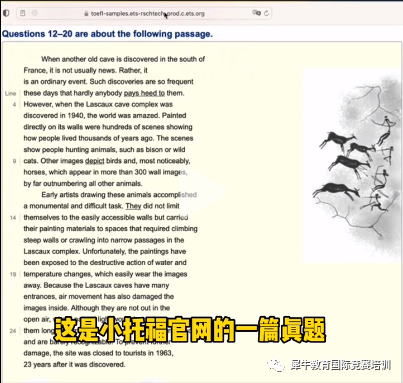Click the cave painting illustration

(352, 166)
